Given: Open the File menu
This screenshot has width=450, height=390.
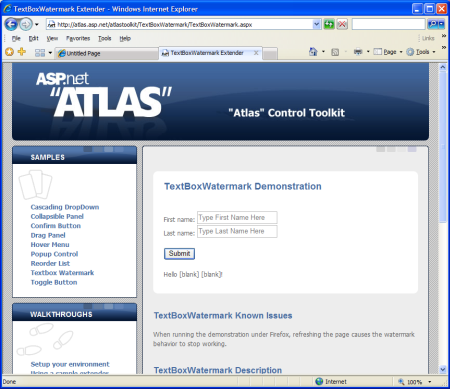Looking at the screenshot, I should pyautogui.click(x=16, y=38).
